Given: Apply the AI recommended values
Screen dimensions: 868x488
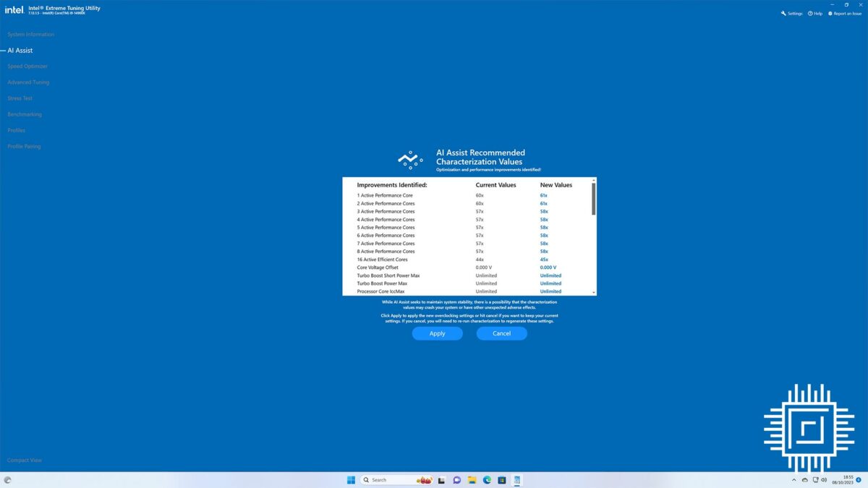Looking at the screenshot, I should [x=437, y=333].
